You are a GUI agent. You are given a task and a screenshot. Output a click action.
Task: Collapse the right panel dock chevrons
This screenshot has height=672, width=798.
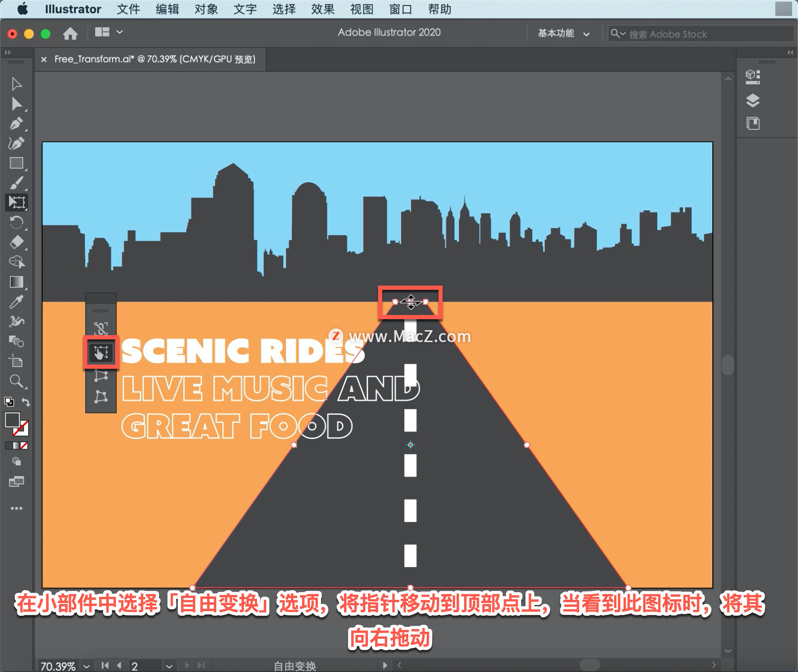790,52
